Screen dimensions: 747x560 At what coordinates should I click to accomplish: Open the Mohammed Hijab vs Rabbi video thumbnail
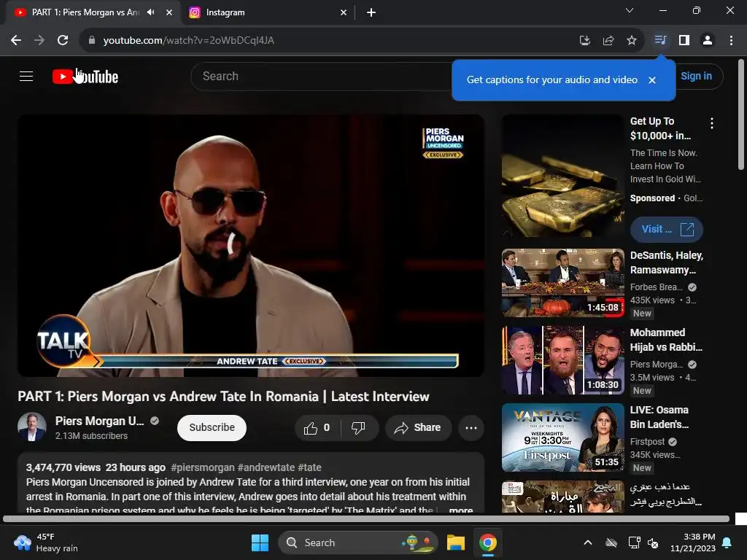tap(562, 360)
